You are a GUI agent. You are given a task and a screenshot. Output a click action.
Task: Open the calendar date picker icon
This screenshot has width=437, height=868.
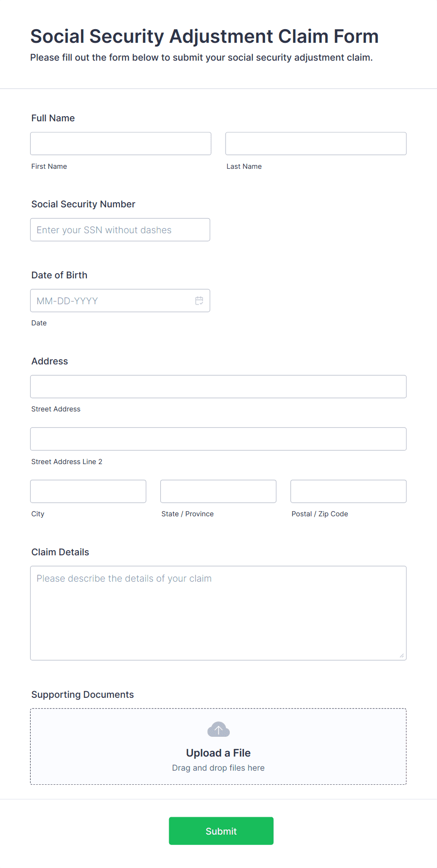199,300
